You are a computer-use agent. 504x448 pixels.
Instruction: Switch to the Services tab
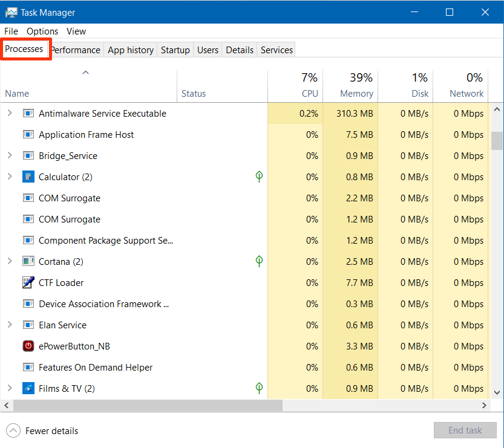tap(277, 50)
